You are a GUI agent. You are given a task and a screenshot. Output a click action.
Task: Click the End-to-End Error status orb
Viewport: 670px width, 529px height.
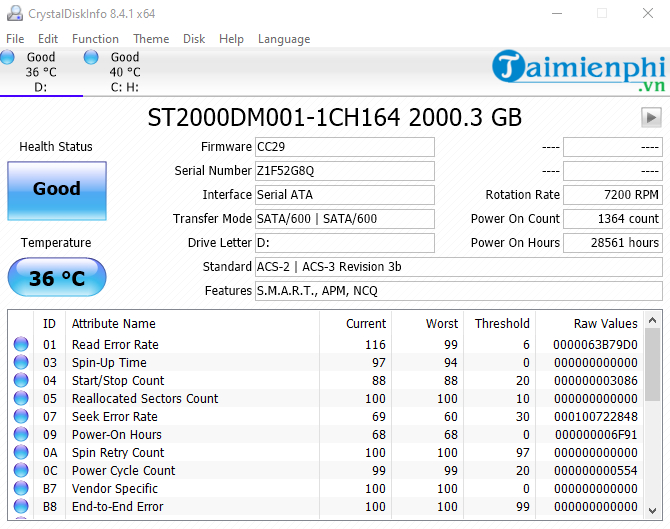pos(21,507)
